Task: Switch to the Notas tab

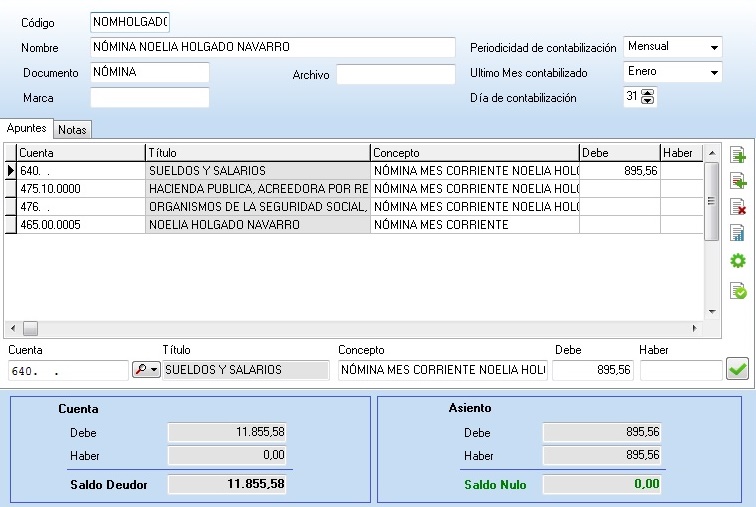Action: click(72, 130)
